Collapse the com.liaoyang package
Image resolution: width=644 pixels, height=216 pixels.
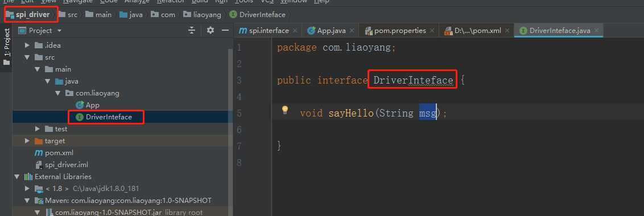(x=58, y=93)
